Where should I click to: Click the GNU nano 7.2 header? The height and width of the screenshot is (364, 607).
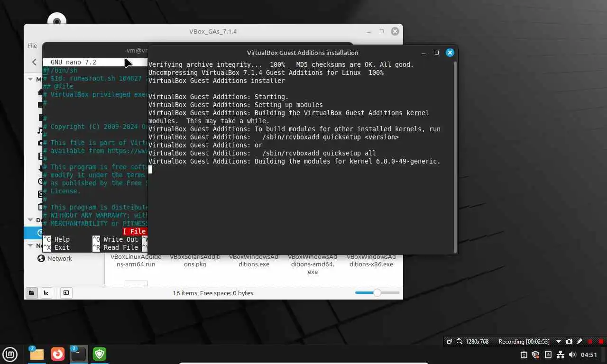(x=73, y=62)
